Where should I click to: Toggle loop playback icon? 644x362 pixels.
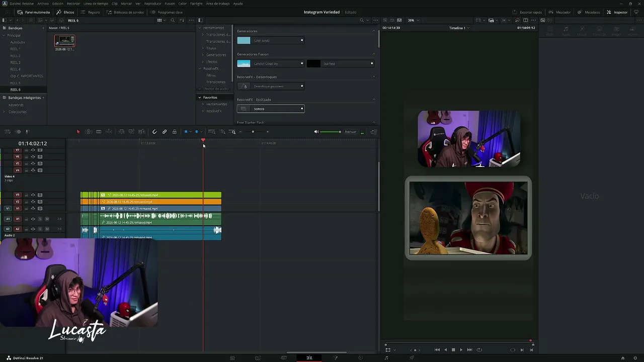point(479,350)
